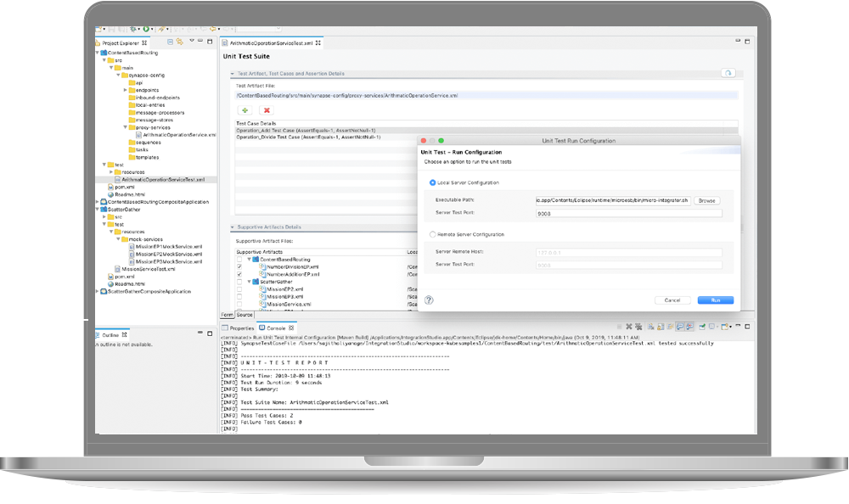Switch to the Form editor tab
Image resolution: width=849 pixels, height=504 pixels.
click(227, 315)
